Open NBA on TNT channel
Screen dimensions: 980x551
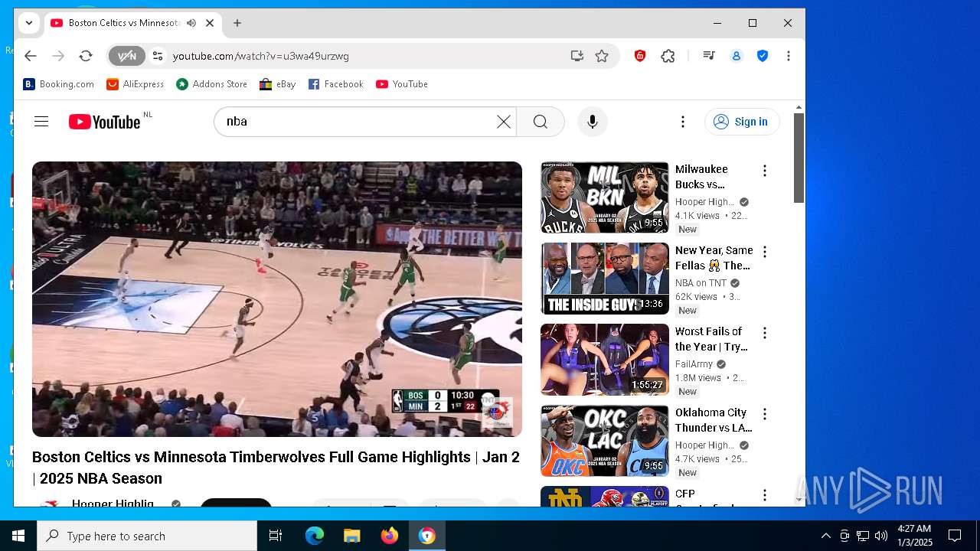[x=701, y=283]
